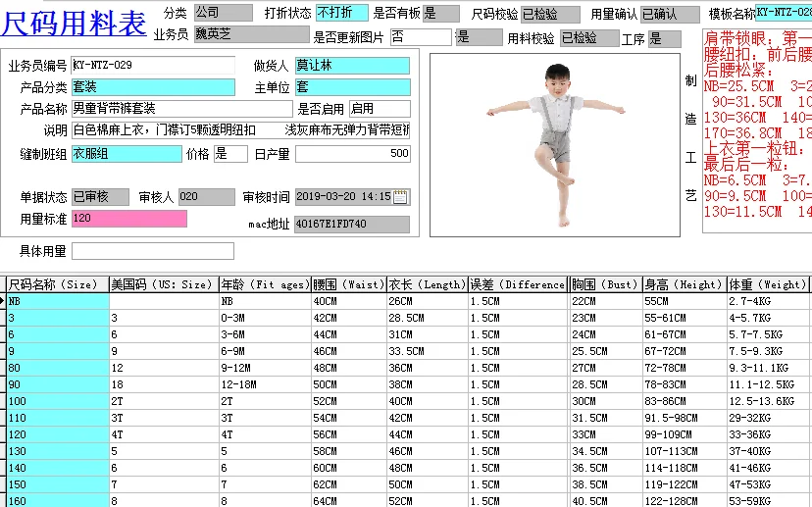
Task: Click the empty 具体用量 field
Action: [153, 251]
